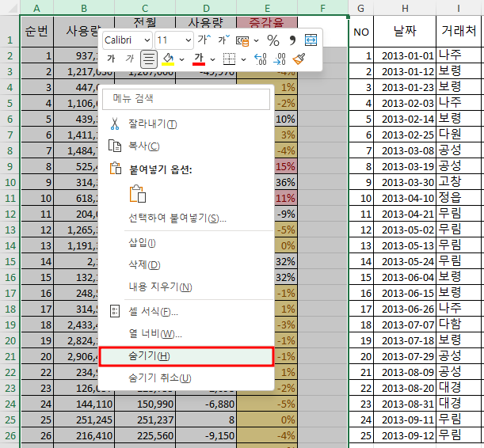Select 숨기기(H) to hide columns
Screen dimensions: 484x448
(186, 356)
